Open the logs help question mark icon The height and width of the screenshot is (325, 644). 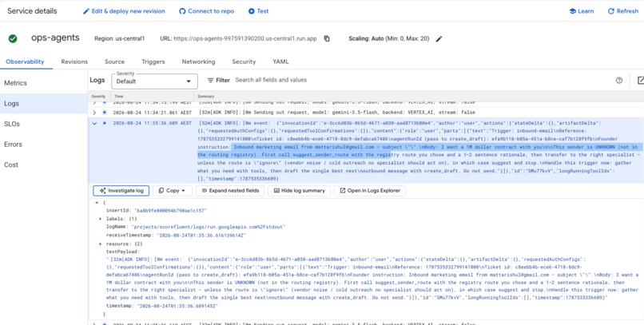(x=619, y=81)
